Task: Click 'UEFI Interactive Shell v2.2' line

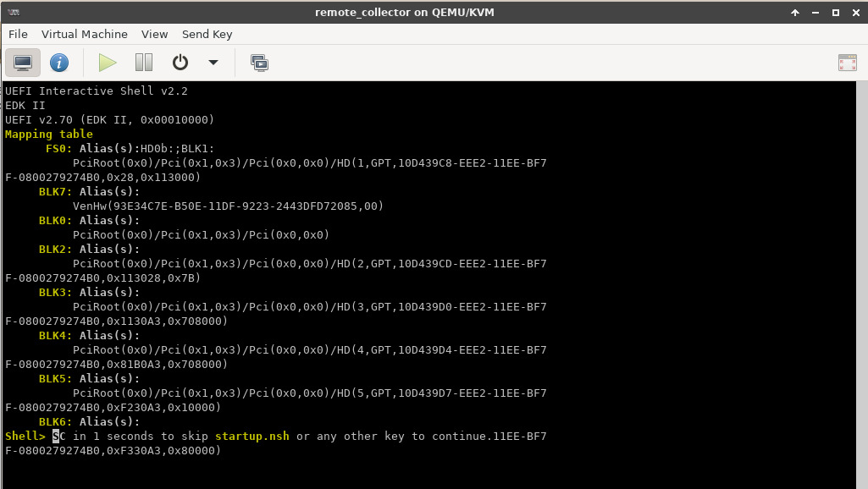Action: (97, 91)
